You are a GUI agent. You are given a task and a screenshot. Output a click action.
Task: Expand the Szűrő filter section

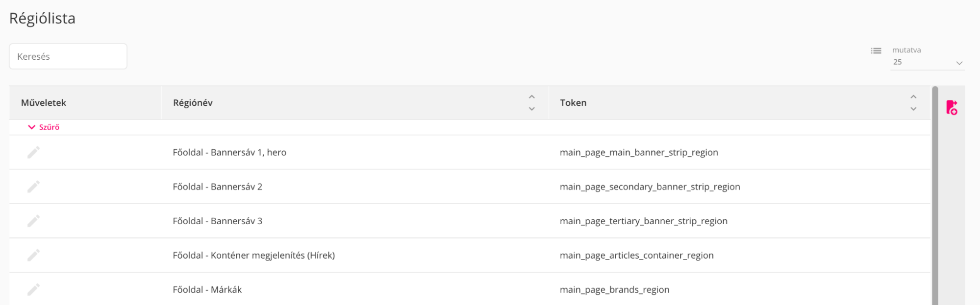[x=44, y=127]
